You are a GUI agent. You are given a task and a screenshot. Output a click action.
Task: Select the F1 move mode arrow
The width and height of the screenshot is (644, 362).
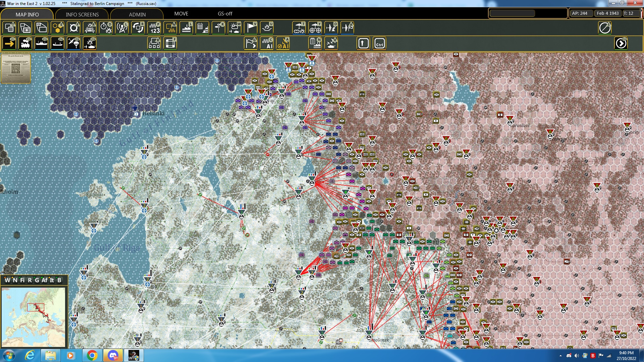(9, 44)
